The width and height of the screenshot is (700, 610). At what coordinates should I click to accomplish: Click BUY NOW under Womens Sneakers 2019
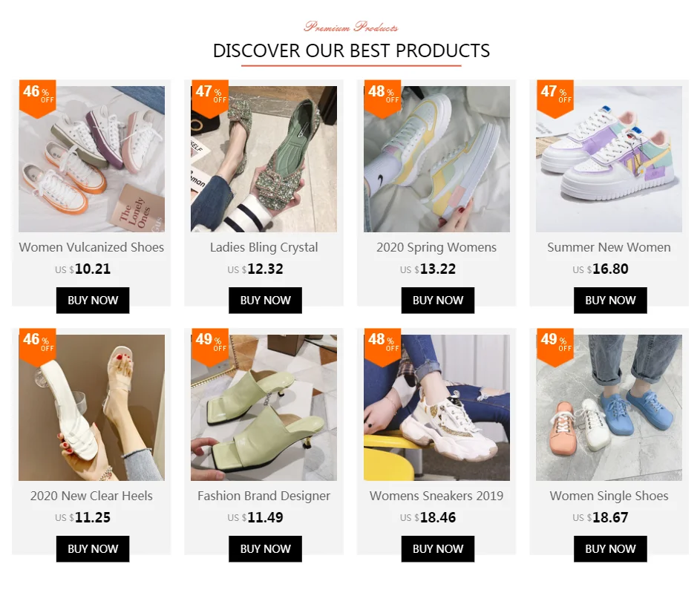click(x=438, y=549)
